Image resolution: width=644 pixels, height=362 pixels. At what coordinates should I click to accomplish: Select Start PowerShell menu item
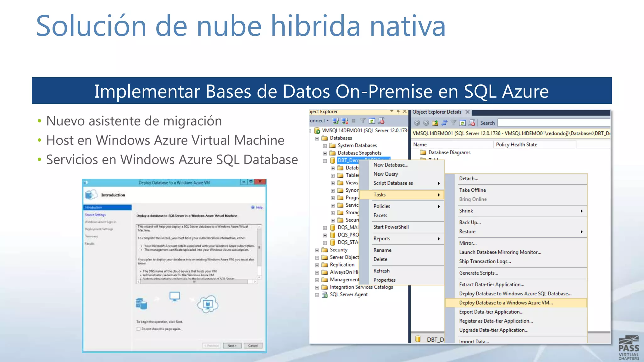pos(402,227)
